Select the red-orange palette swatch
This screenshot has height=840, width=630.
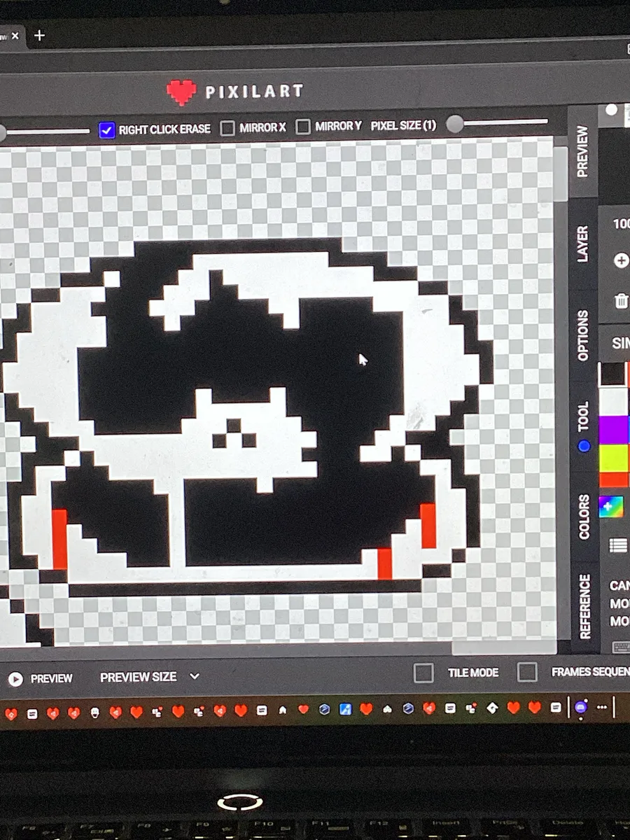[614, 479]
